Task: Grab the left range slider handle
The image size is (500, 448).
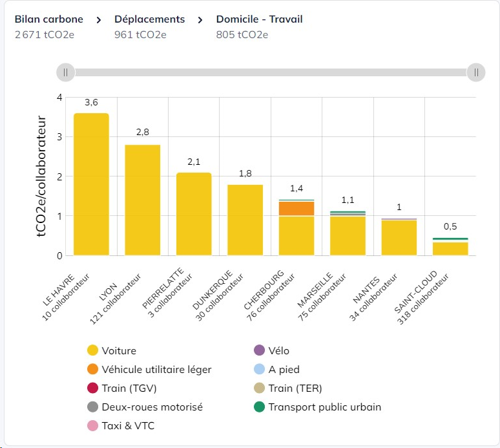Action: click(65, 72)
